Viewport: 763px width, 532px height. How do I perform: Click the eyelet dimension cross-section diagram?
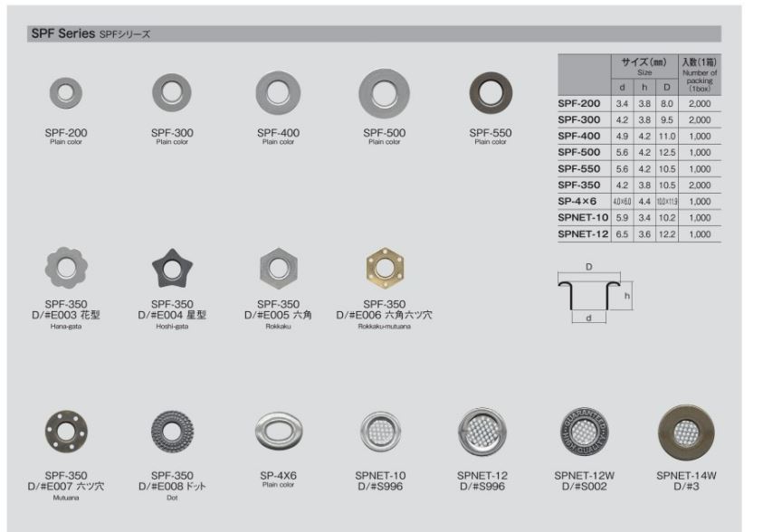click(x=592, y=293)
